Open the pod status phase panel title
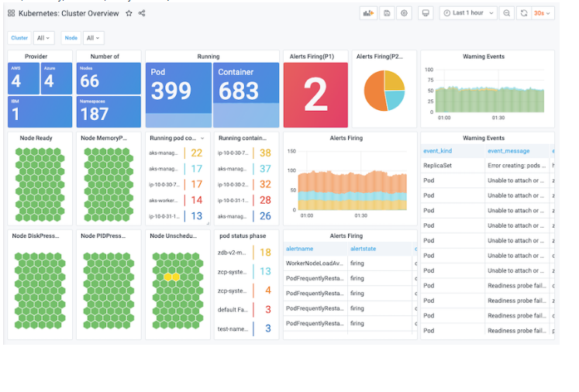Screen dimensions: 579x392 click(x=243, y=236)
